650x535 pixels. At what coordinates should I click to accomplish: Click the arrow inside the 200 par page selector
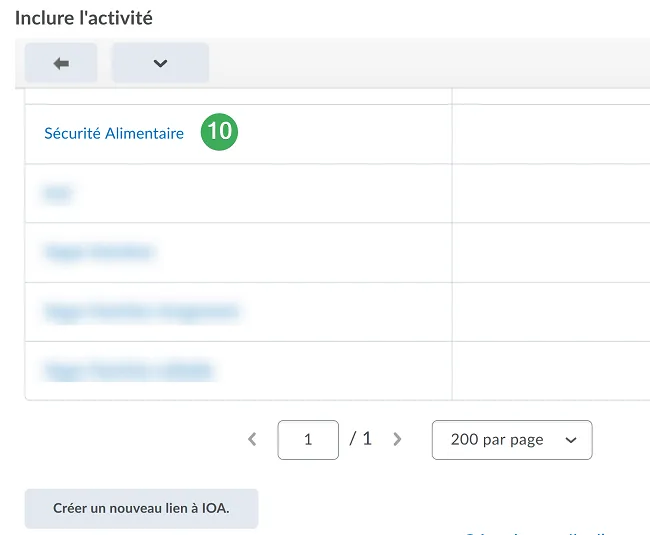pyautogui.click(x=571, y=440)
